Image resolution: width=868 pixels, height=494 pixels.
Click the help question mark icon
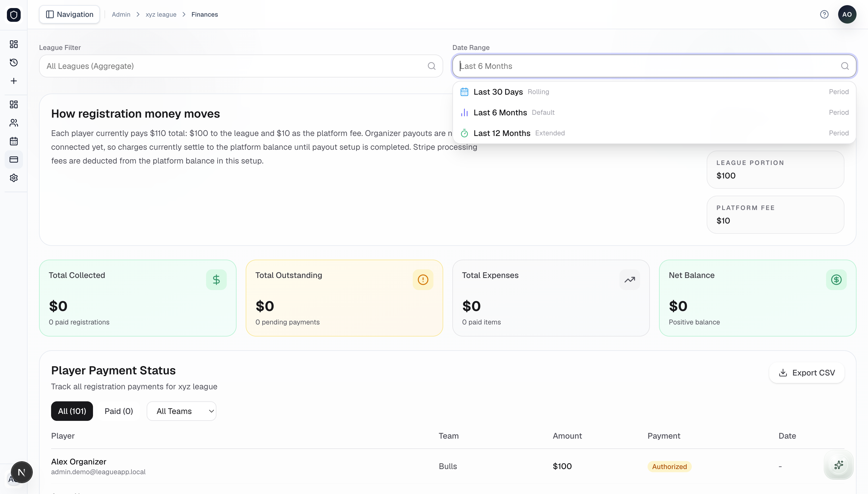[824, 14]
